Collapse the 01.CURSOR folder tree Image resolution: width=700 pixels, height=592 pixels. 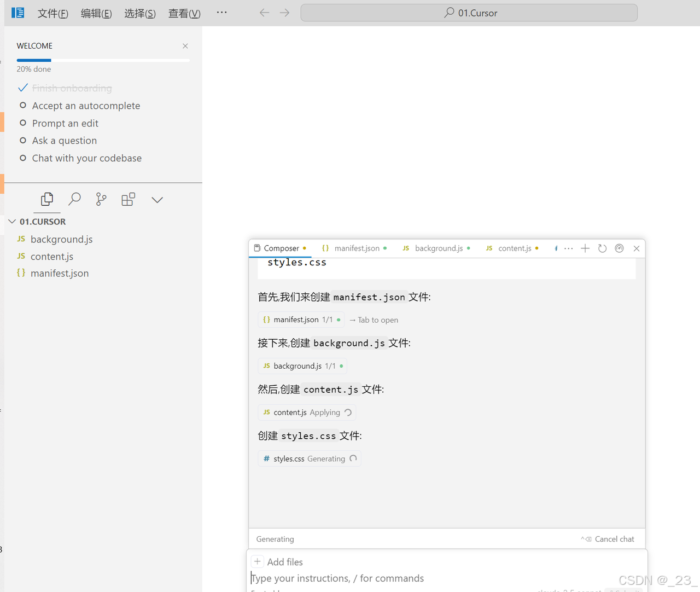tap(12, 222)
